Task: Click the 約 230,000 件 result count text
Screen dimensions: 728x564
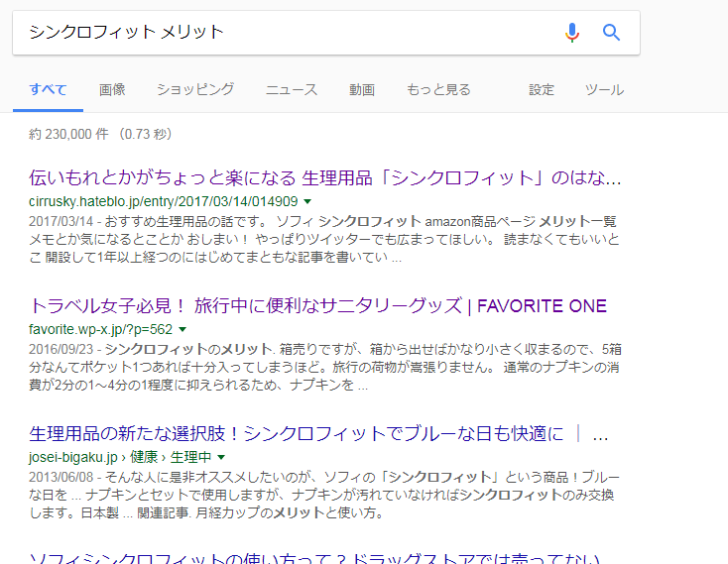Action: pyautogui.click(x=68, y=135)
